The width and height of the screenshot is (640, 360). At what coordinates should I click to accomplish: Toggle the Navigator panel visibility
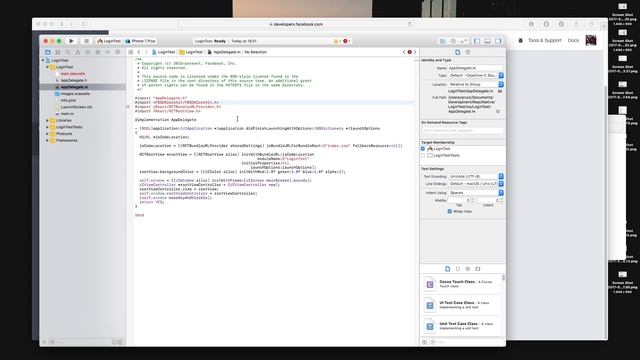477,41
